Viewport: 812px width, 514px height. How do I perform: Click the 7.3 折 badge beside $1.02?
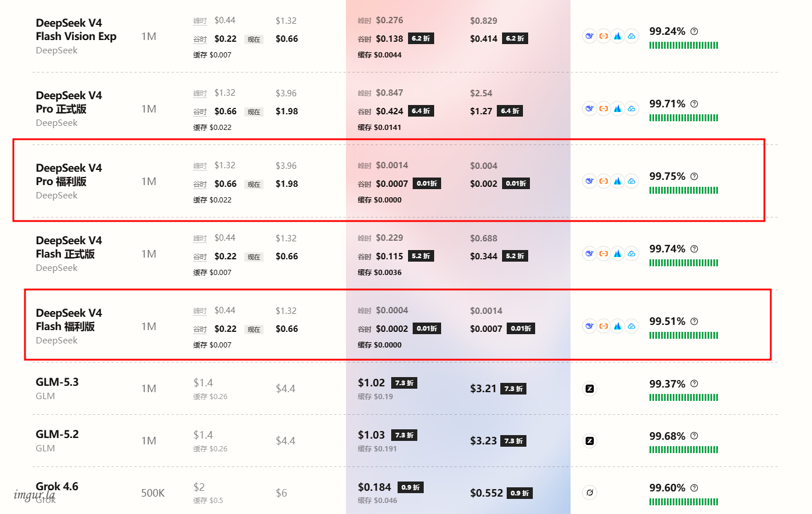coord(404,383)
